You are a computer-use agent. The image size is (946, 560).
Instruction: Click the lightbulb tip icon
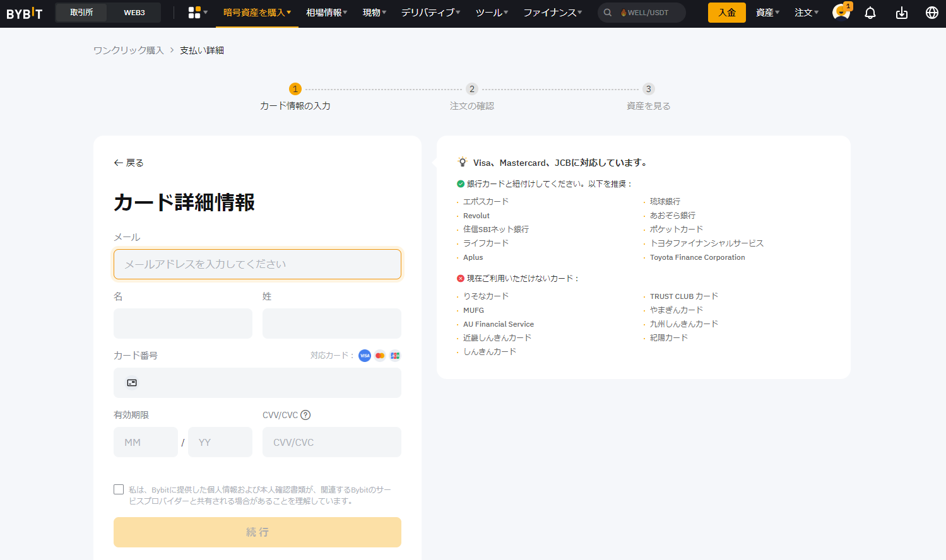pos(463,162)
